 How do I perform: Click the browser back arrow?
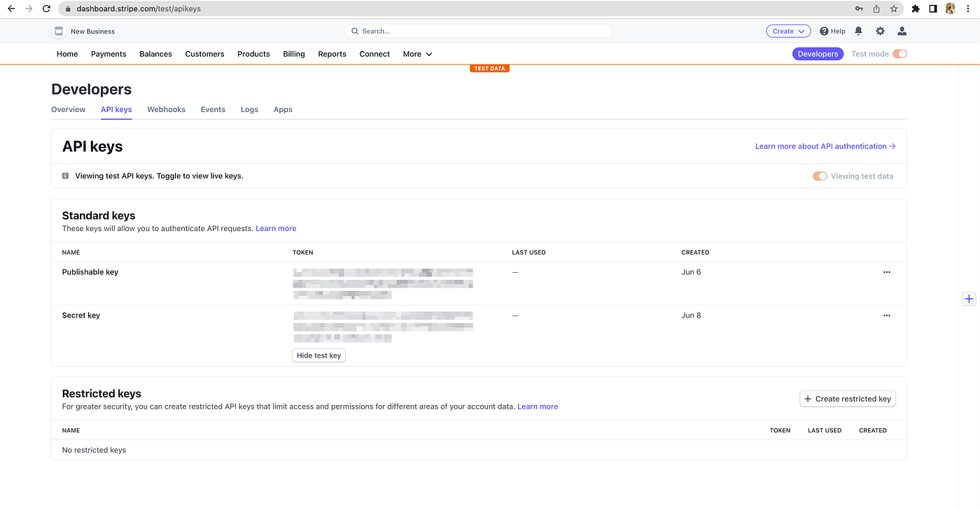11,9
